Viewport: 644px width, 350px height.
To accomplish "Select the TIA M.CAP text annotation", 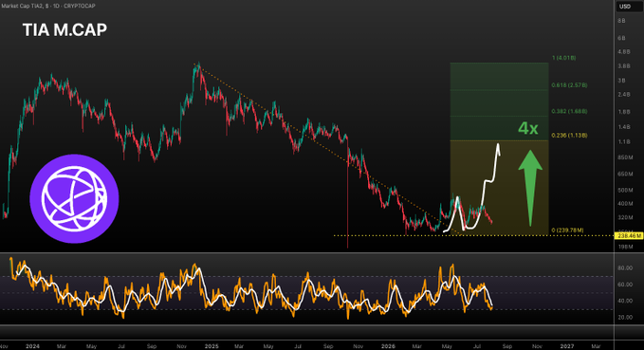I will (64, 30).
